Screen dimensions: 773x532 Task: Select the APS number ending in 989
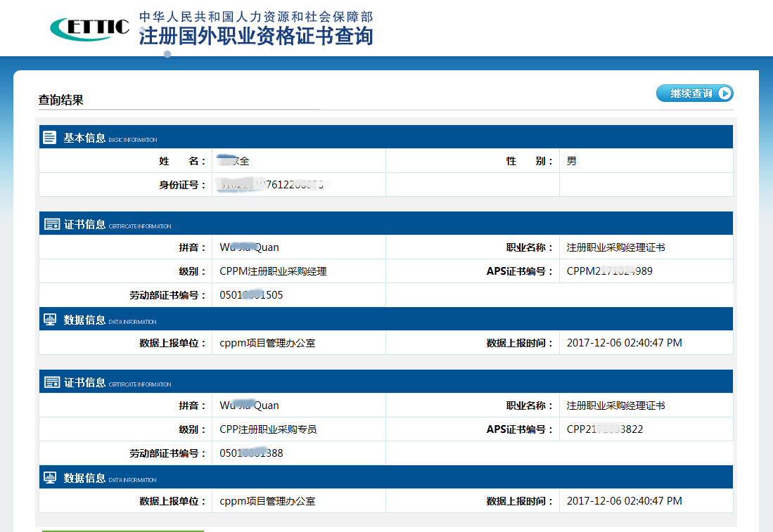pyautogui.click(x=609, y=271)
